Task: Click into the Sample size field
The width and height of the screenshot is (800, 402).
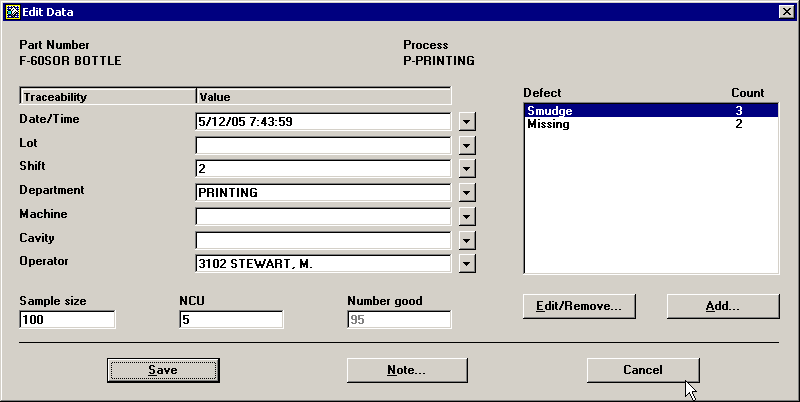Action: coord(67,320)
